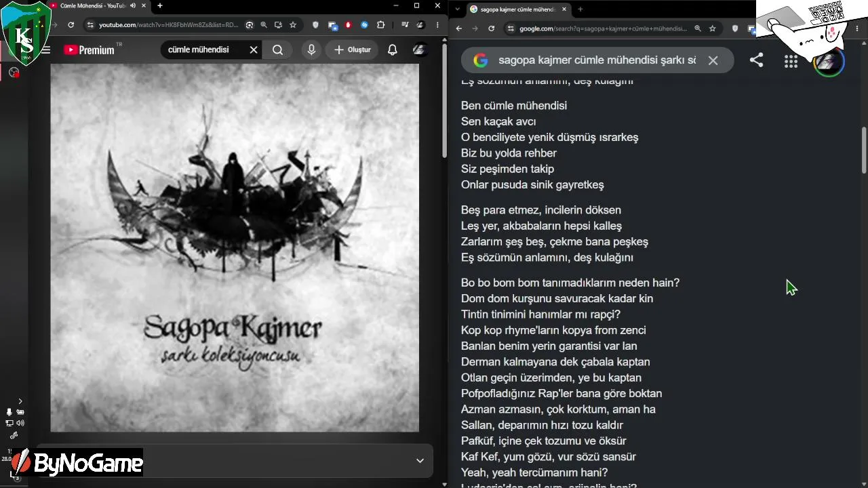This screenshot has height=488, width=868.
Task: Start YouTube voice search with microphone
Action: pyautogui.click(x=311, y=49)
